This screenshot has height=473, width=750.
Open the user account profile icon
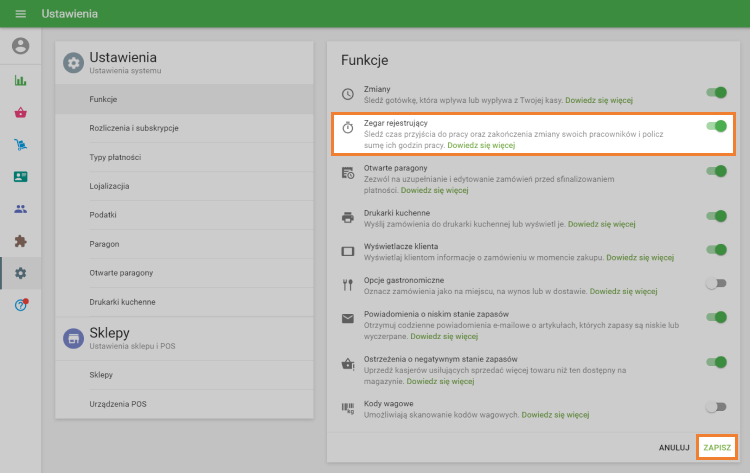pos(20,46)
